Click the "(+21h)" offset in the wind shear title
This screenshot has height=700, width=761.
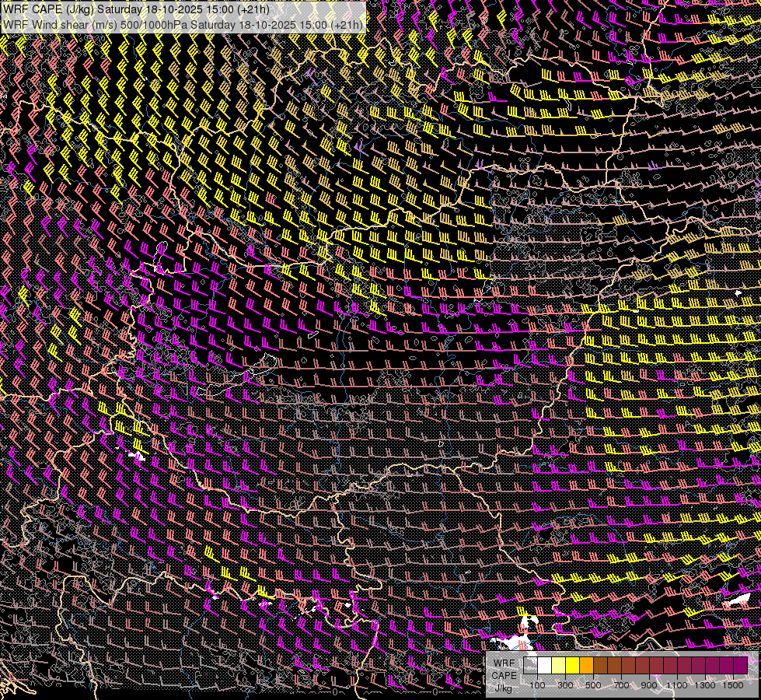[x=347, y=25]
